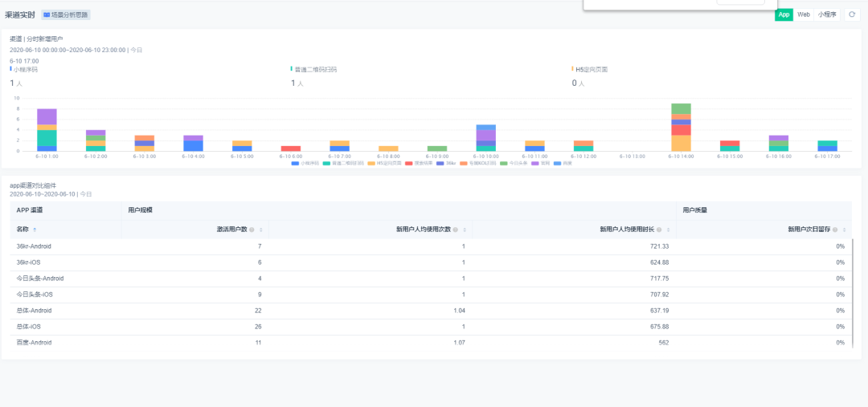Click the 6-10 10:00 stacked bar
Viewport: 868px width, 407px height.
[486, 138]
